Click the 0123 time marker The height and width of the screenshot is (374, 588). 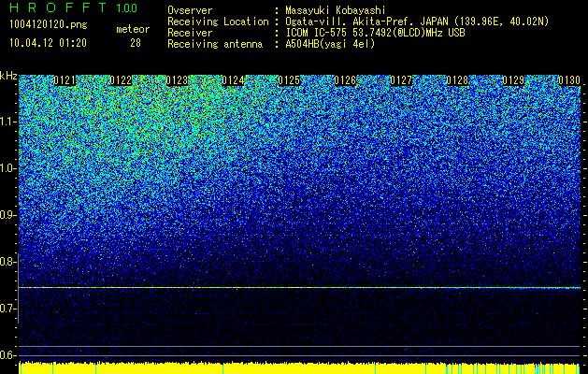point(177,80)
